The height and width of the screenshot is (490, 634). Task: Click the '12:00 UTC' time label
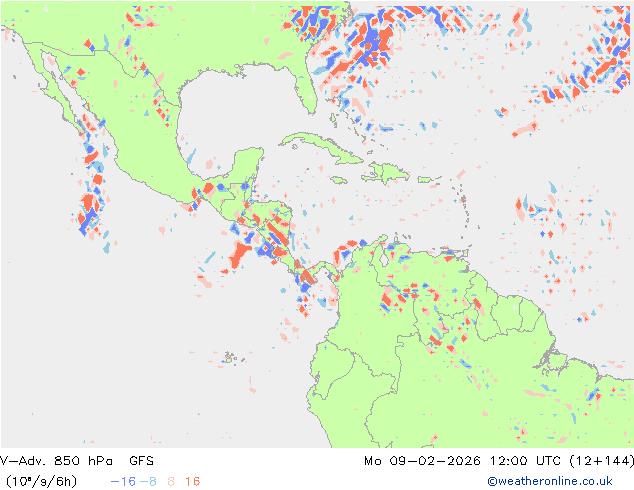(525, 461)
